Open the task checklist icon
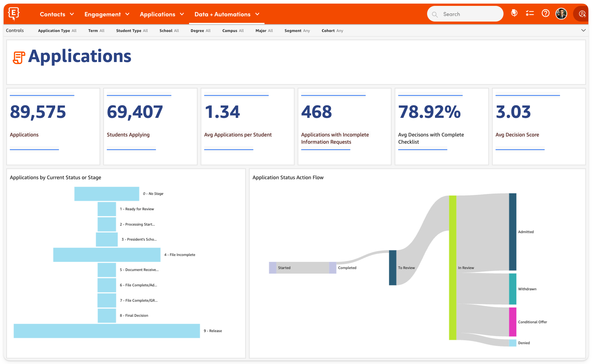This screenshot has width=592, height=364. [x=530, y=13]
